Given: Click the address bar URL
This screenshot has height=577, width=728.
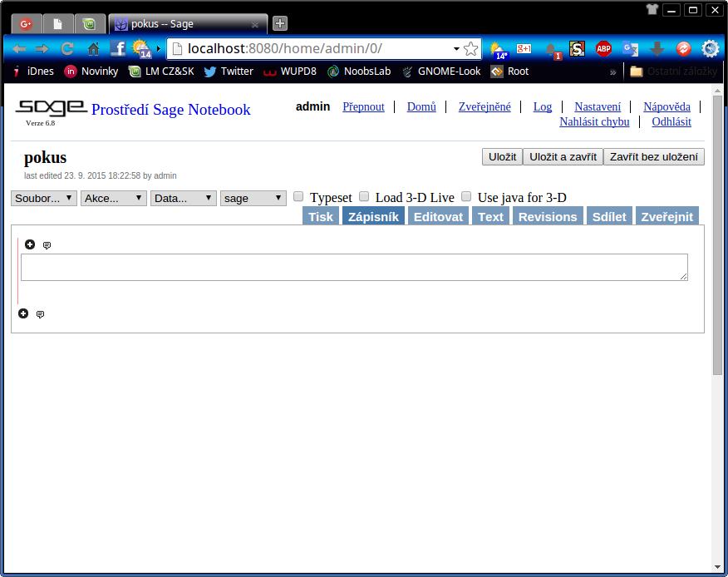Looking at the screenshot, I should tap(284, 49).
